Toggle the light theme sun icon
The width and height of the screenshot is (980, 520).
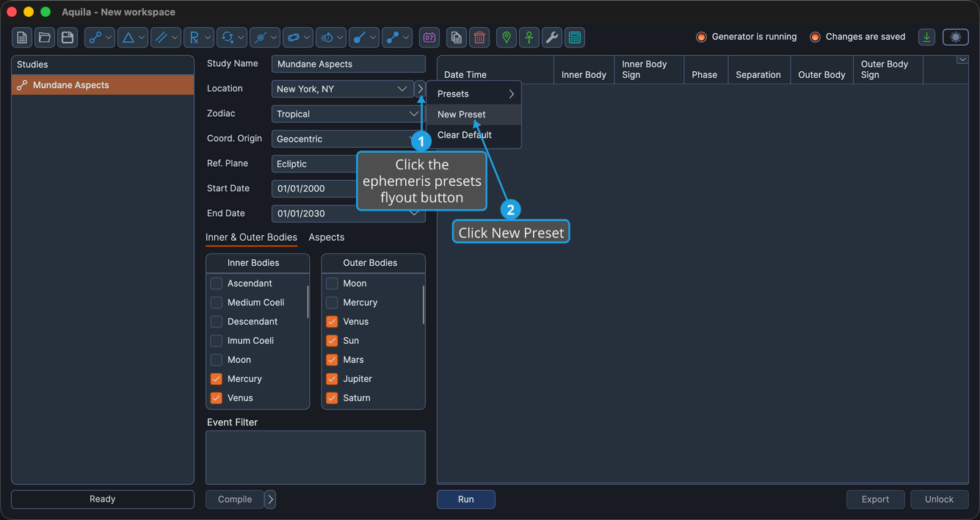(956, 37)
